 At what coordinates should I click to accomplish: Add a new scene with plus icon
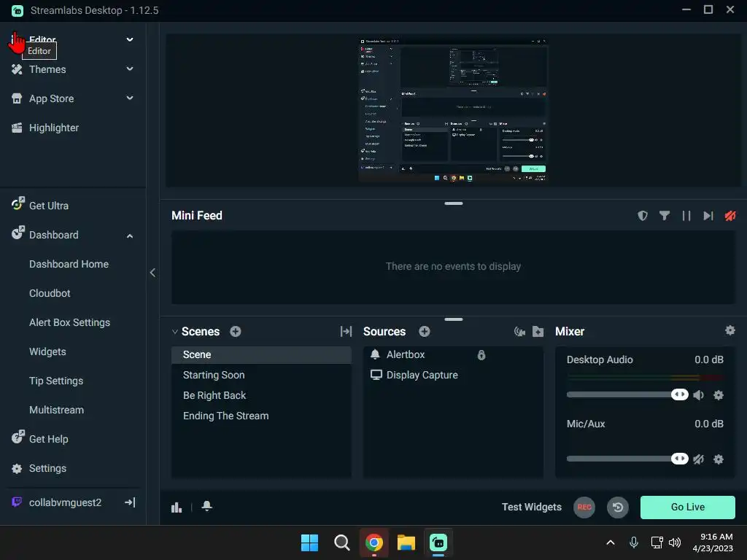tap(236, 332)
